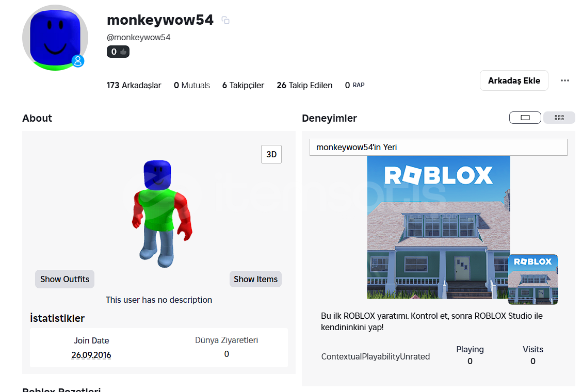Viewport: 582px width, 392px height.
Task: Click the Show Items button
Action: pyautogui.click(x=255, y=279)
